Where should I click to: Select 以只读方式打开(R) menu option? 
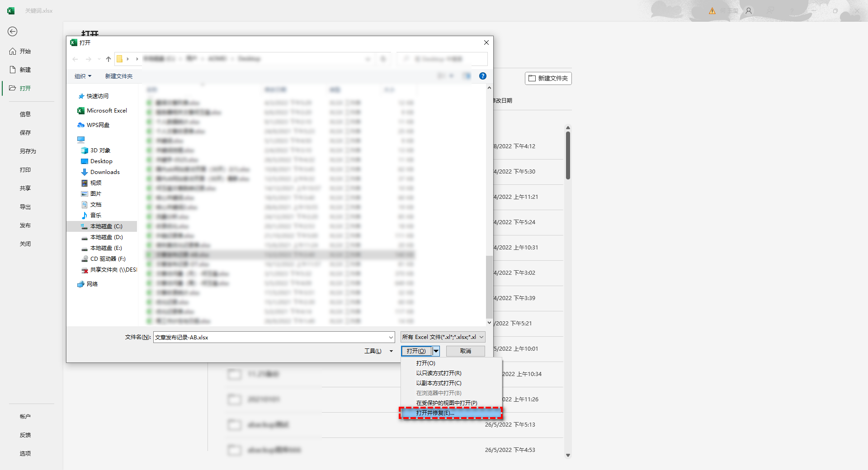click(x=439, y=373)
